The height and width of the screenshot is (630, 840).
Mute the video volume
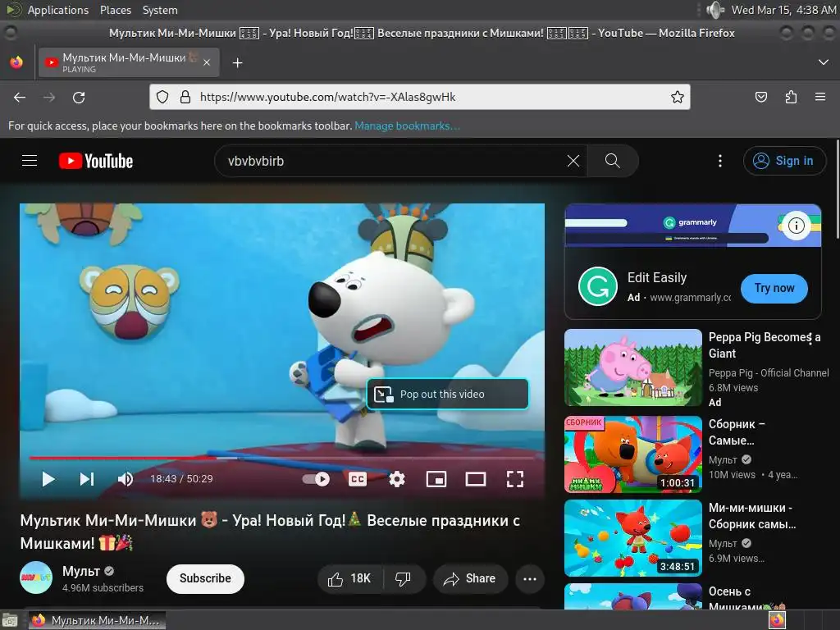[126, 479]
